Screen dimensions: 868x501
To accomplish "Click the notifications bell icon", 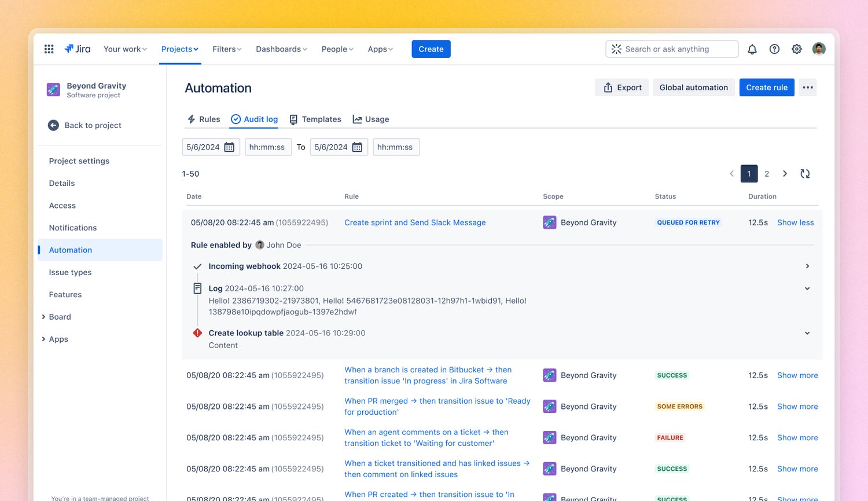I will click(752, 49).
